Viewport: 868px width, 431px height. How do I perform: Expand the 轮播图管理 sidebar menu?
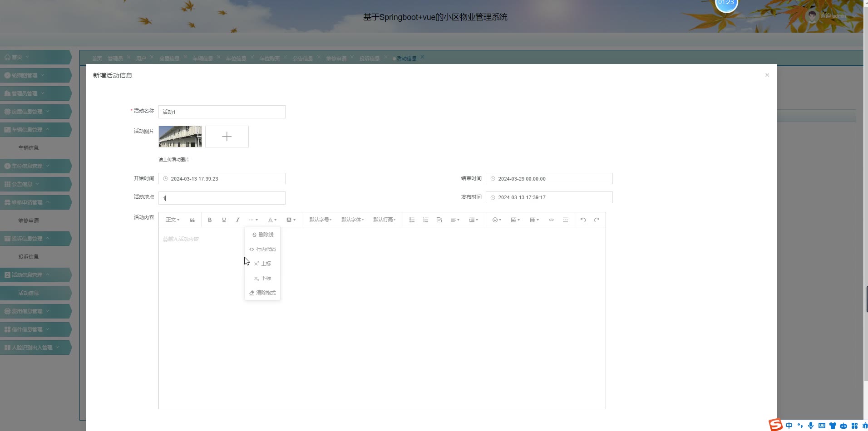[x=35, y=75]
